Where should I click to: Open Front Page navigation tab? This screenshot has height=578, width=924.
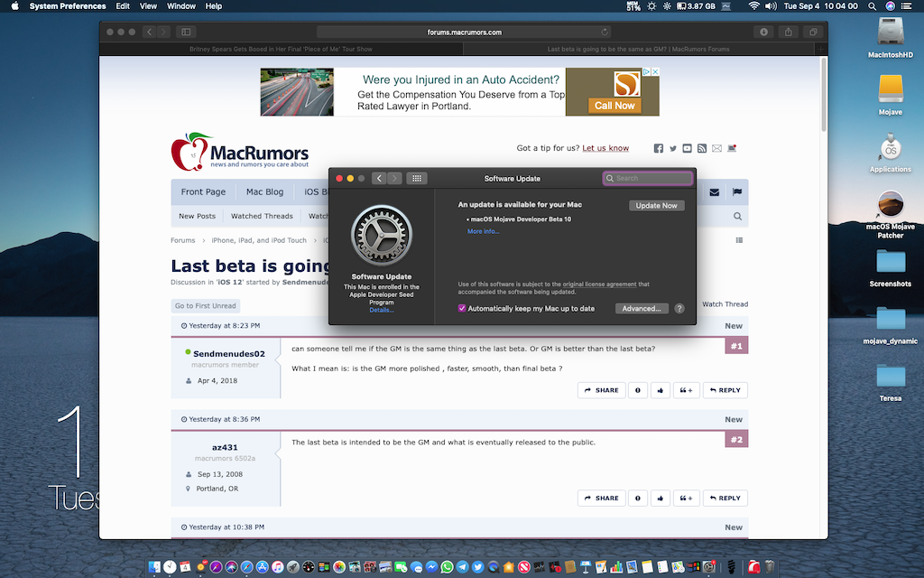point(203,191)
